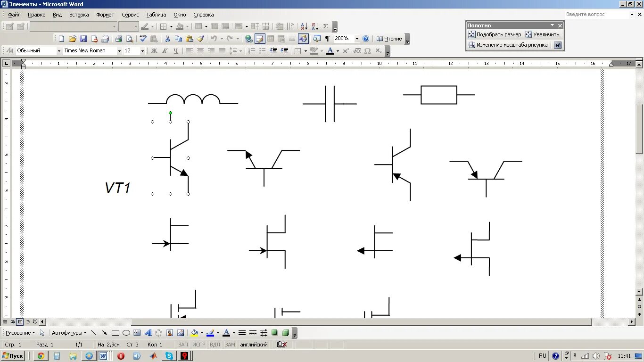Open the Таблица menu

[x=156, y=15]
